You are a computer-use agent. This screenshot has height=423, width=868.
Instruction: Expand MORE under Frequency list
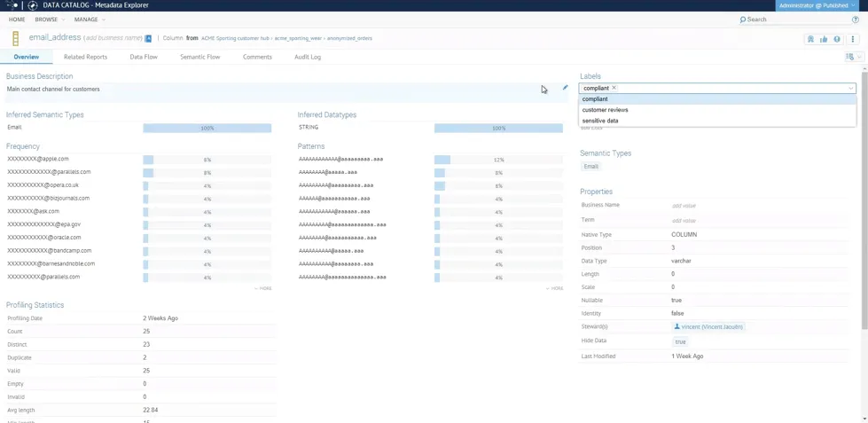tap(263, 288)
